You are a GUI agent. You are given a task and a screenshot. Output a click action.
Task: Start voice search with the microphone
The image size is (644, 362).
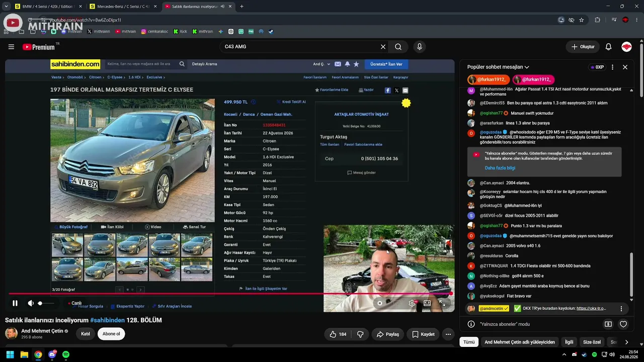(420, 47)
